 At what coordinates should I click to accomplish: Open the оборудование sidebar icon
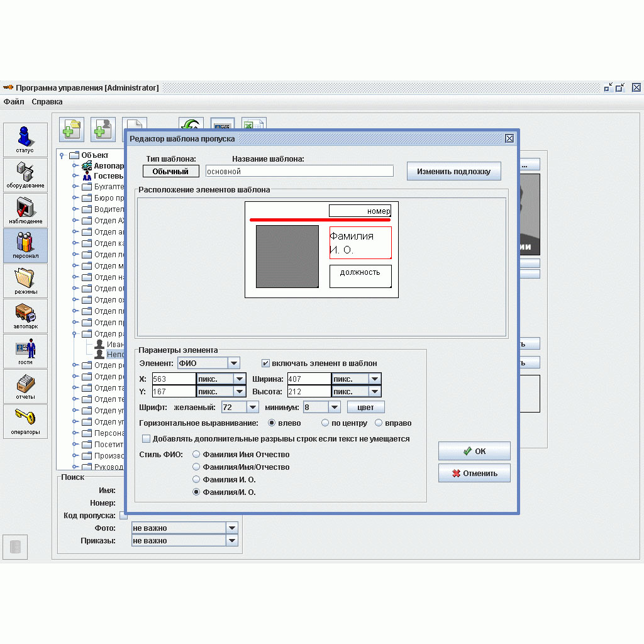pyautogui.click(x=25, y=175)
